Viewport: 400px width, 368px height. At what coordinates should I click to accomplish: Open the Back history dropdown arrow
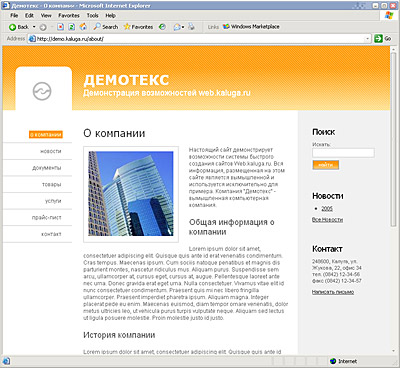pos(34,27)
